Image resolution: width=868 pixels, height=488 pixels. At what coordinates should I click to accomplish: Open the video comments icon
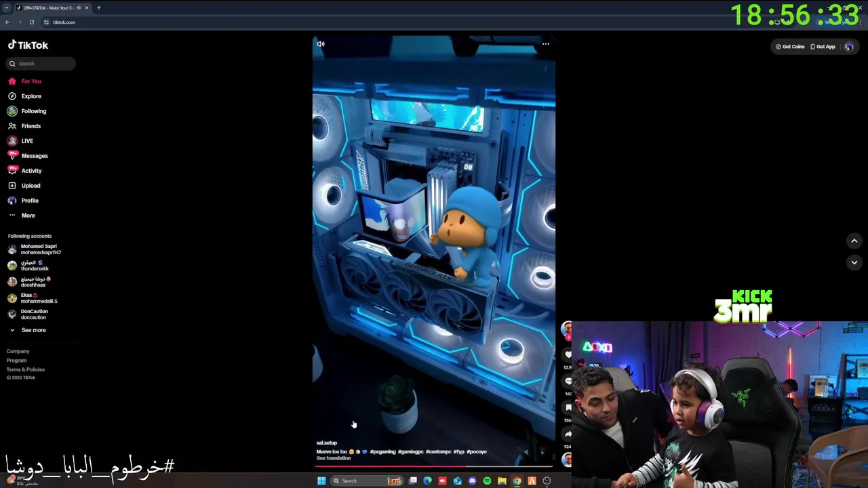pyautogui.click(x=568, y=381)
